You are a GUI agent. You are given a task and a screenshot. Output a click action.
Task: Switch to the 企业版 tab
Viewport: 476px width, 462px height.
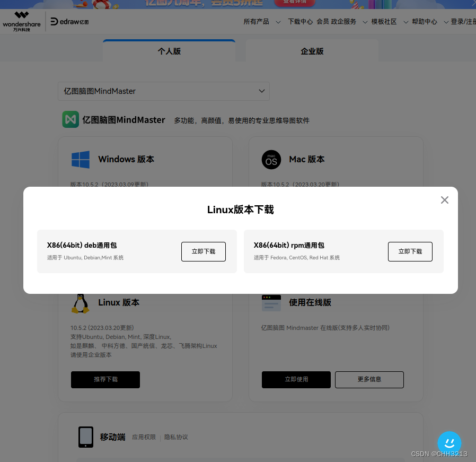tap(312, 51)
